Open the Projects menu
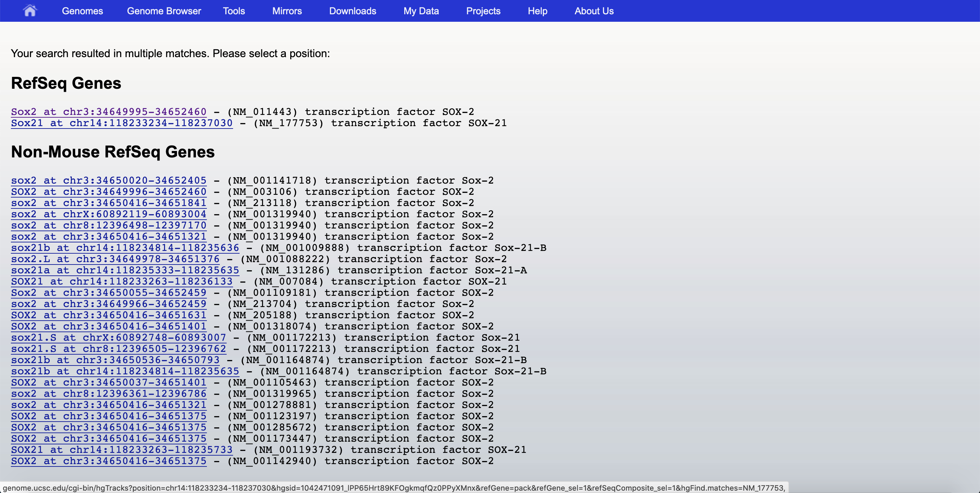The width and height of the screenshot is (980, 493). tap(483, 11)
